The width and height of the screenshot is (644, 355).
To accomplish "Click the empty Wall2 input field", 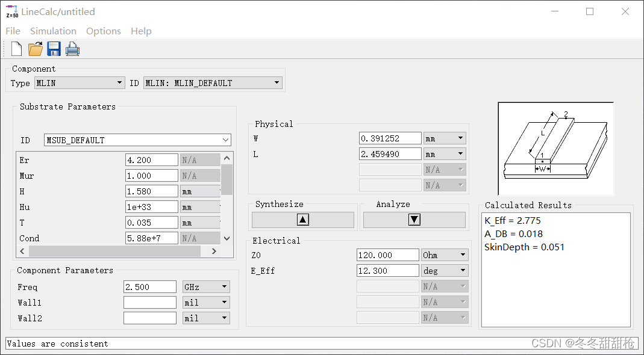I will pyautogui.click(x=150, y=318).
